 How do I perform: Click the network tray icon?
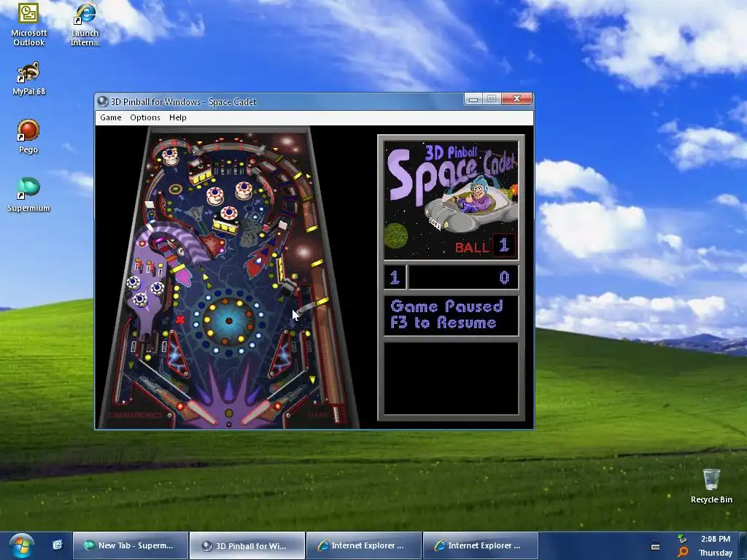point(682,539)
